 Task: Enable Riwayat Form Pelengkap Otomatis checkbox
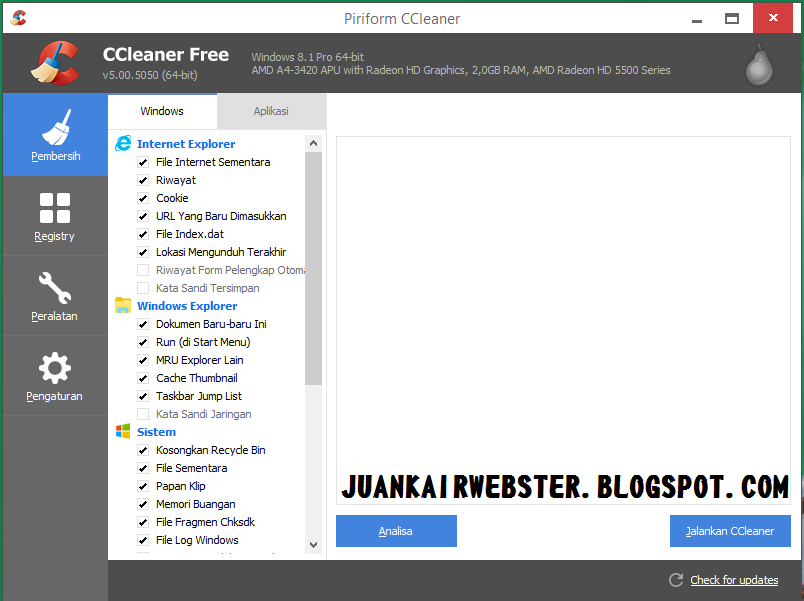[x=143, y=270]
